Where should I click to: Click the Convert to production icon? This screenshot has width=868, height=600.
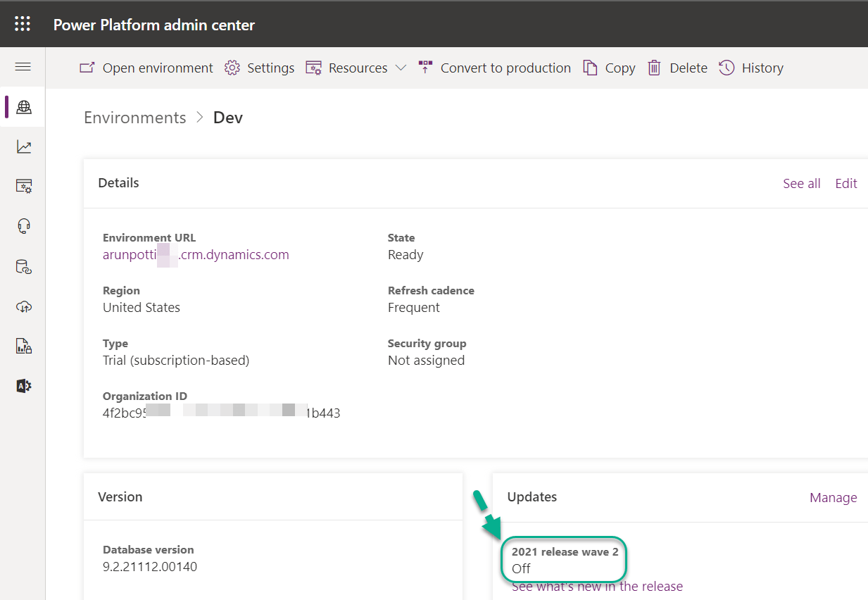[425, 67]
